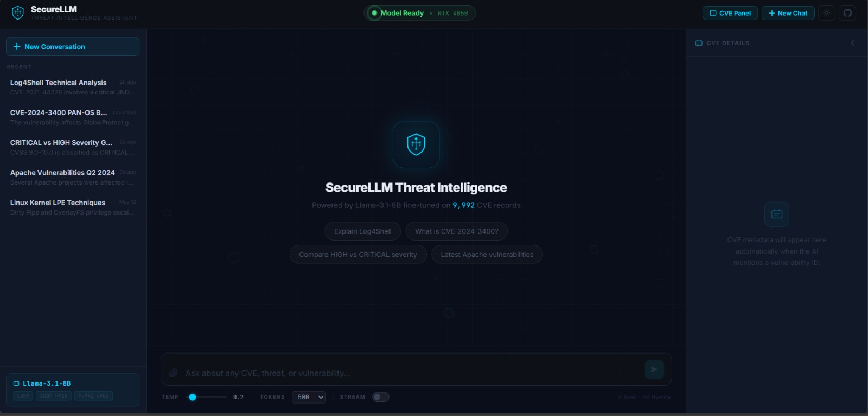Click the 9,992 CVEs tag badge

[93, 396]
